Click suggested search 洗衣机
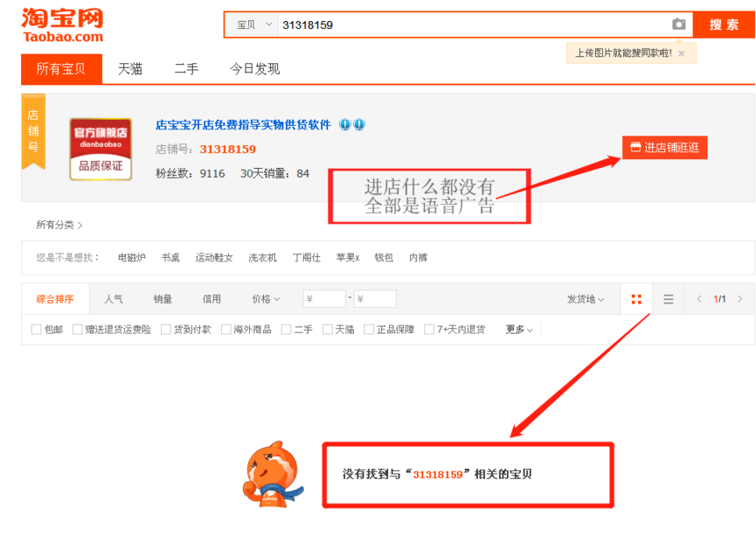This screenshot has width=756, height=543. tap(263, 258)
